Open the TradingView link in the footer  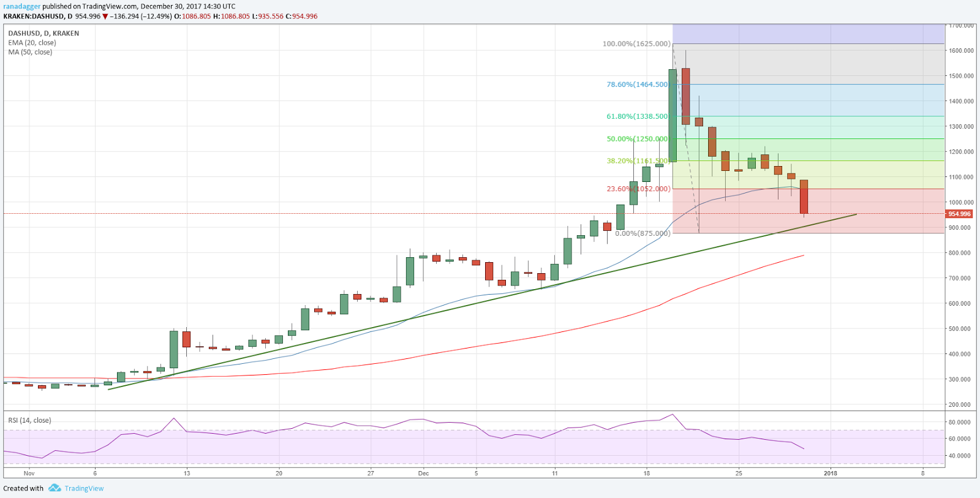click(84, 488)
